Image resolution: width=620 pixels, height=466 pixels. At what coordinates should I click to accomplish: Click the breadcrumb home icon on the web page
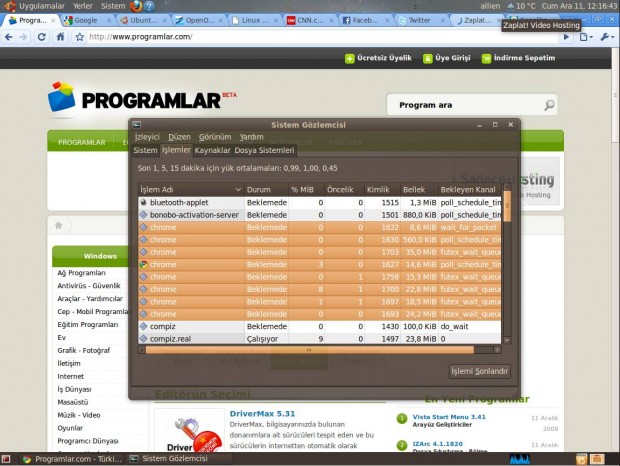59,225
